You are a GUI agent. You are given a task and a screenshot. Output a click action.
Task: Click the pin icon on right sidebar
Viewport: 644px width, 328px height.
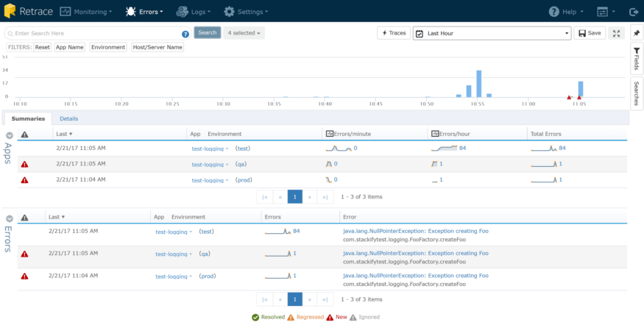pyautogui.click(x=637, y=33)
